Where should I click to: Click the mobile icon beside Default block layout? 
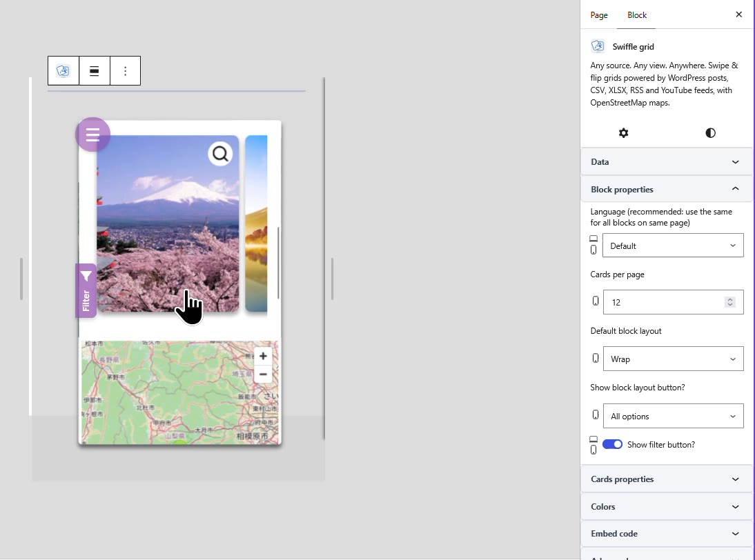click(596, 359)
